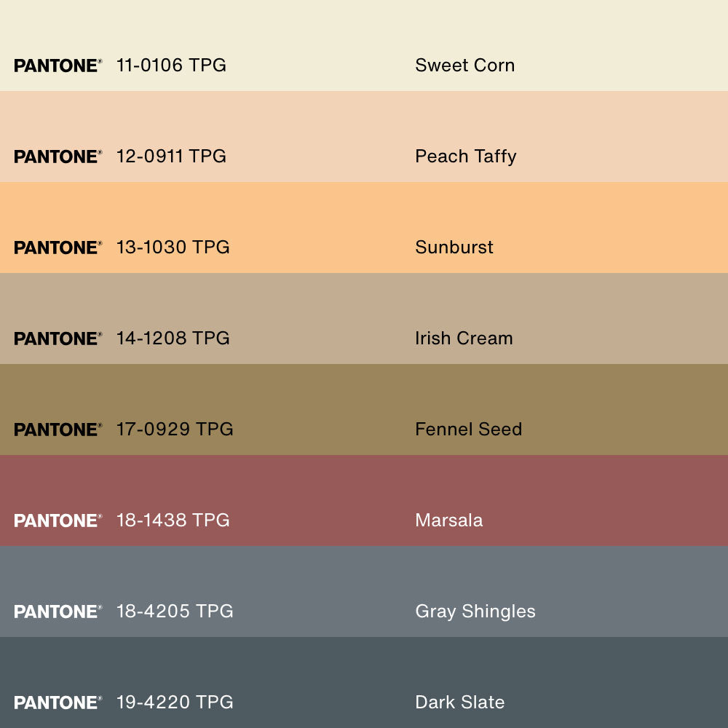728x728 pixels.
Task: Click the 18-1438 TPG code text
Action: pos(173,521)
